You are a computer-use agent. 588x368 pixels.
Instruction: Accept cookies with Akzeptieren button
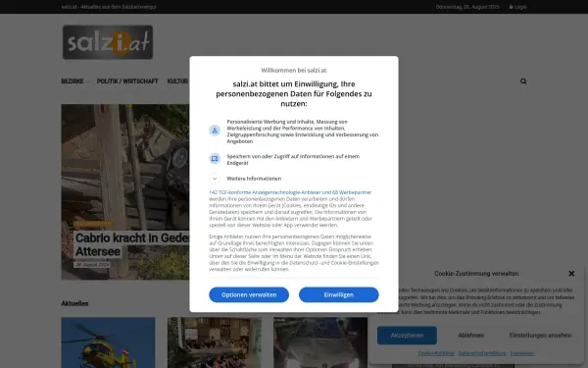[407, 336]
